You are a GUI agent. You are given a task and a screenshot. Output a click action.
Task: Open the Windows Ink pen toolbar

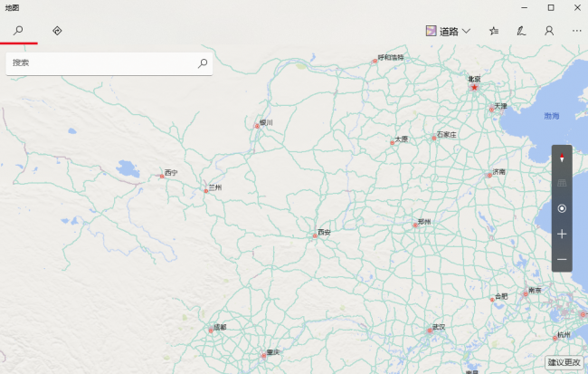[x=521, y=31]
